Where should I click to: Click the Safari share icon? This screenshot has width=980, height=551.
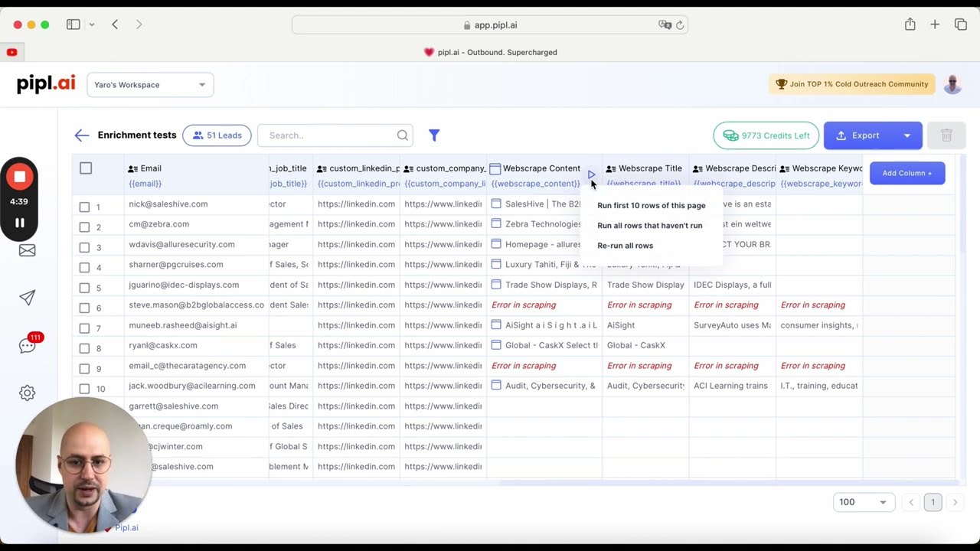[x=910, y=24]
